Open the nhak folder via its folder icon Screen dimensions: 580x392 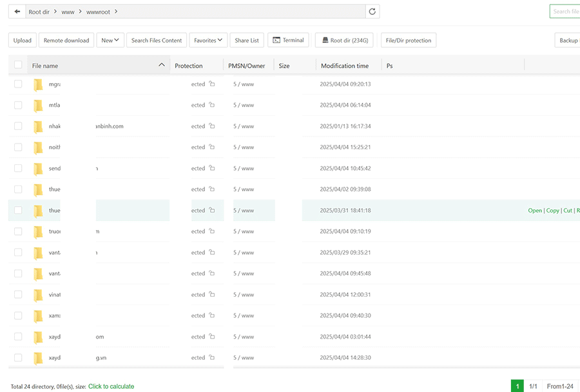click(x=39, y=126)
